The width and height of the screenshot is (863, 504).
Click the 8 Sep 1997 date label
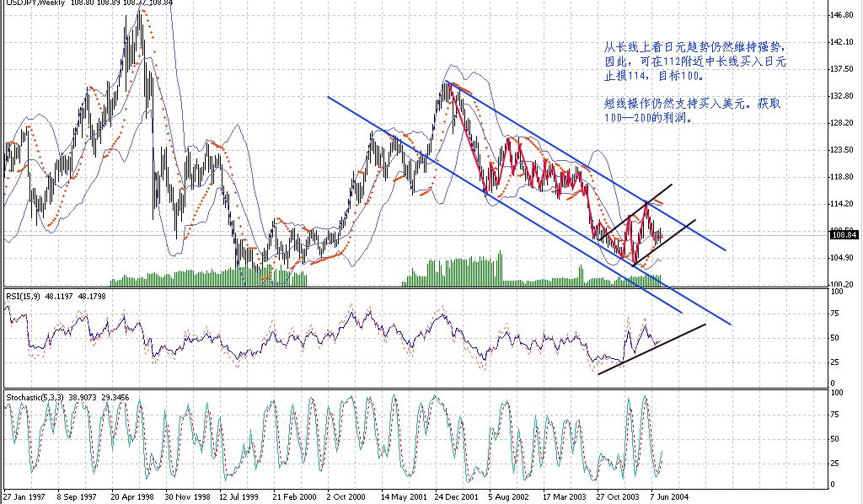point(77,497)
